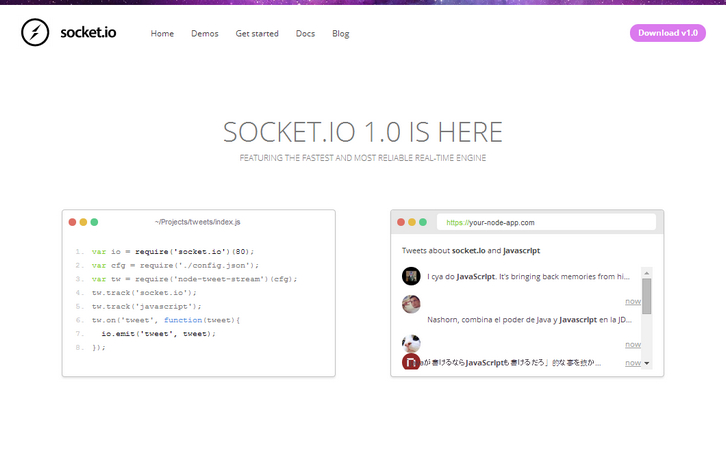Click code line tw.on('tweet', function
726x449 pixels.
coord(166,320)
